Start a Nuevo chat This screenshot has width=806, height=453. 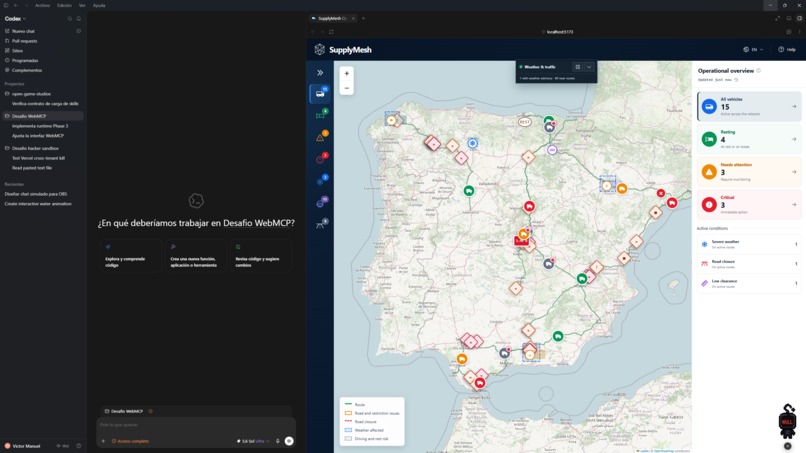43,31
